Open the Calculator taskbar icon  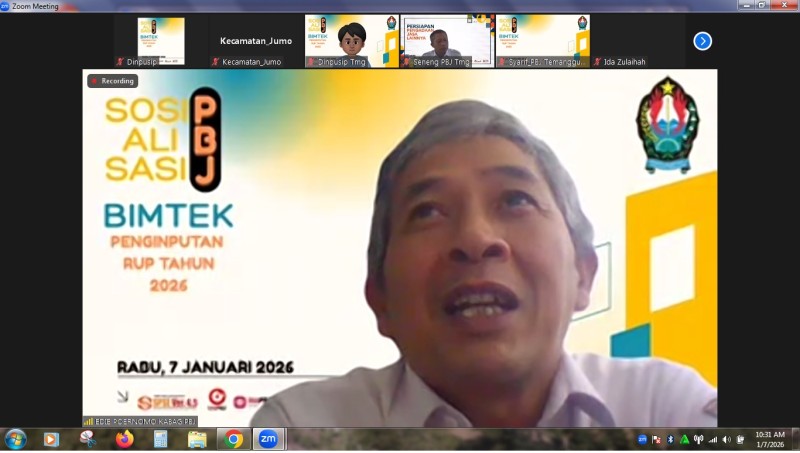tap(160, 439)
